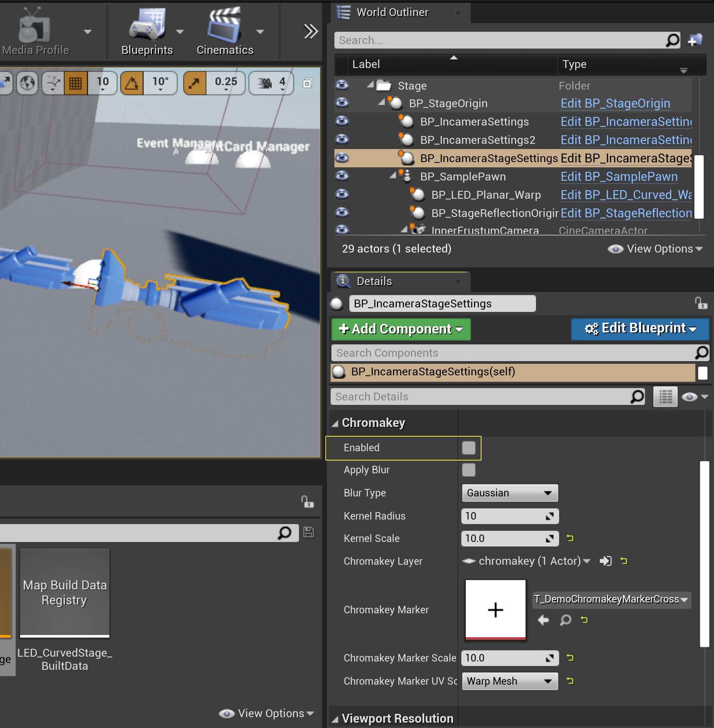The image size is (714, 728).
Task: Open the Blur Type Gaussian dropdown
Action: tap(509, 493)
